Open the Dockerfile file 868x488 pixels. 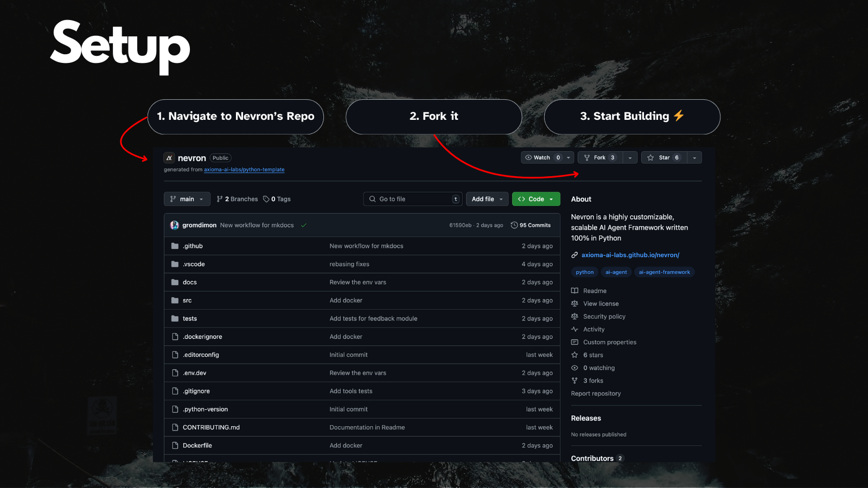[x=197, y=446]
